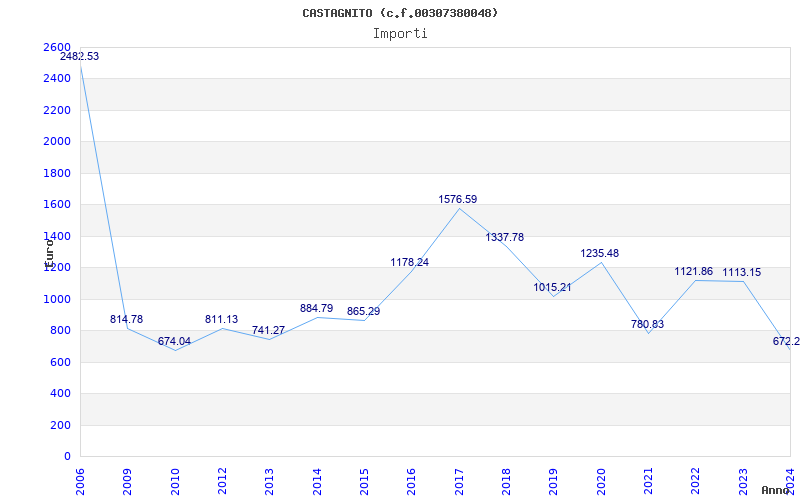The height and width of the screenshot is (500, 800).
Task: Click the 674.04 data label
Action: tap(174, 341)
